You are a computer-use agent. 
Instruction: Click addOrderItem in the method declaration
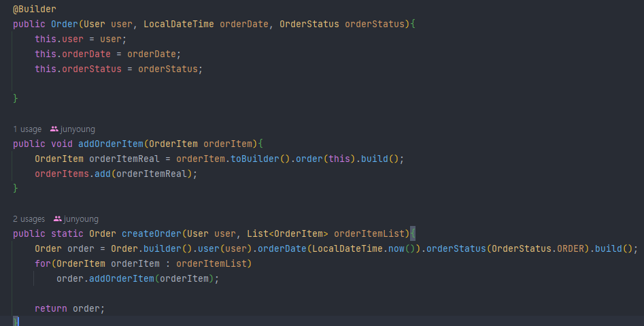tap(111, 144)
